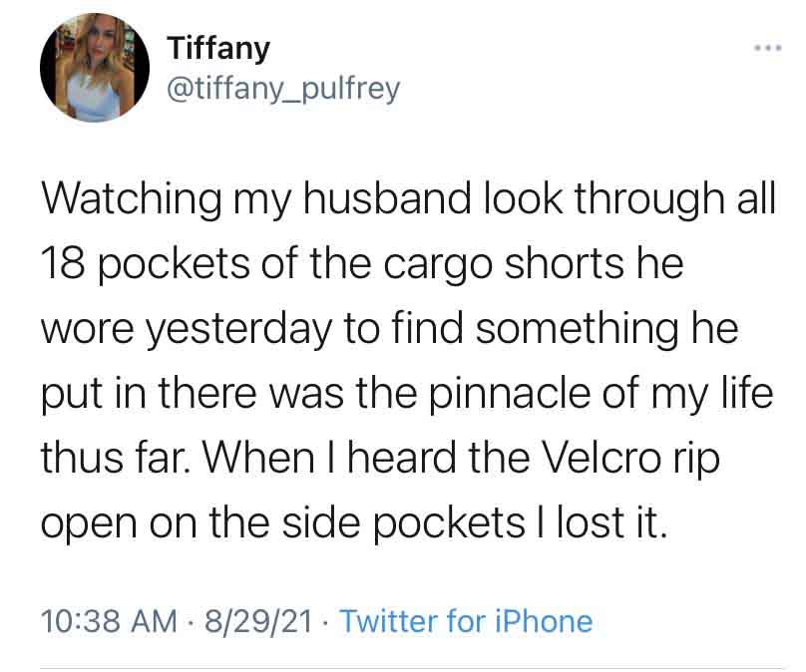
Task: Click the phrase lost it ending the tweet
Action: (611, 521)
